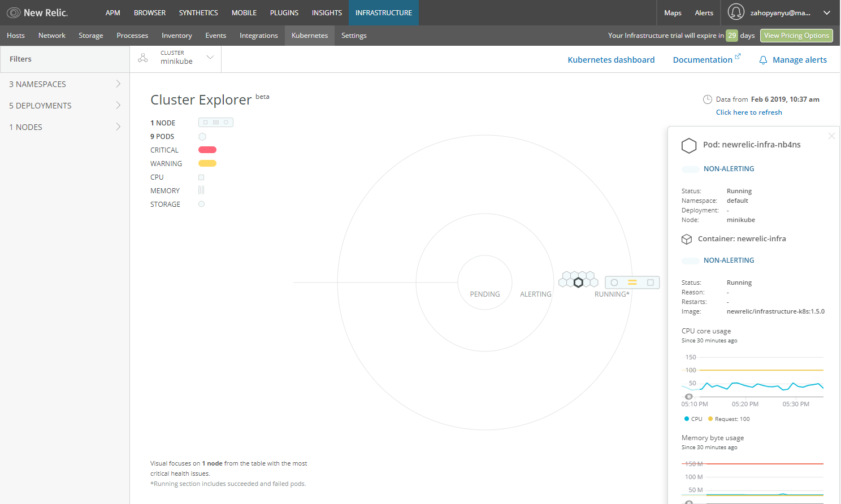
Task: Click the CPU core usage chart
Action: [752, 377]
